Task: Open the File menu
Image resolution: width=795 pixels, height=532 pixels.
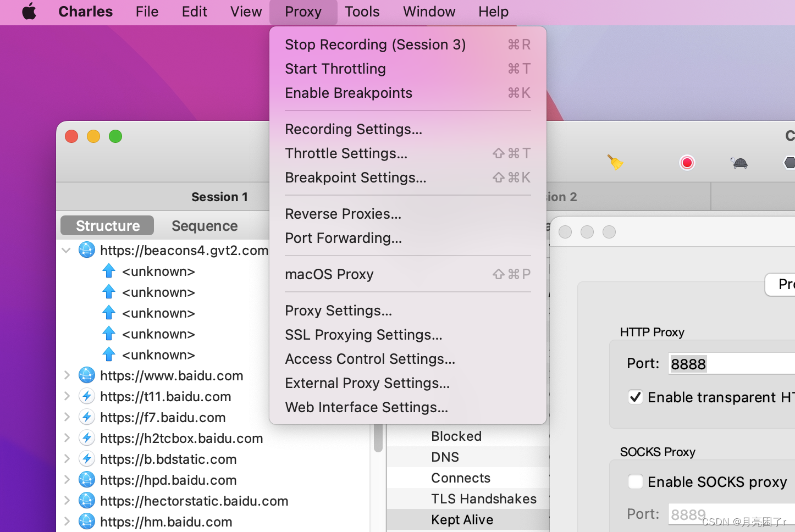Action: click(147, 12)
